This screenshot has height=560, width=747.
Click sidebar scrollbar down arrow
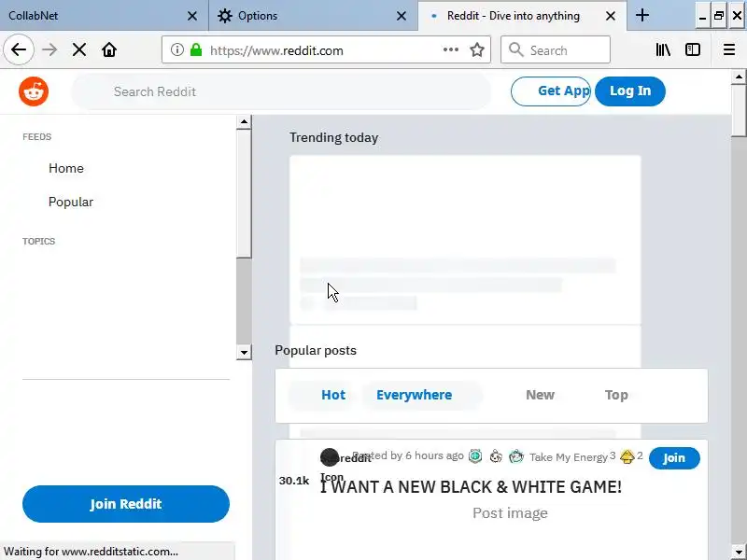click(x=244, y=353)
